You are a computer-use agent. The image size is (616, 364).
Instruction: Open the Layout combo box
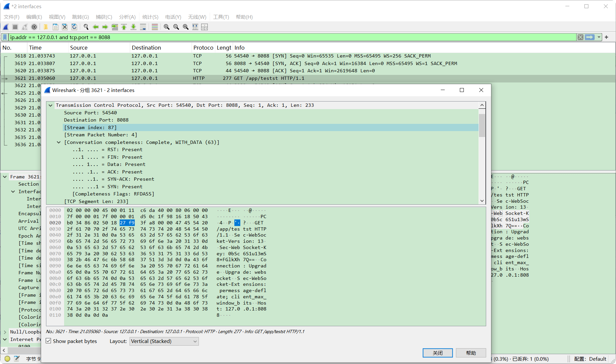point(164,341)
